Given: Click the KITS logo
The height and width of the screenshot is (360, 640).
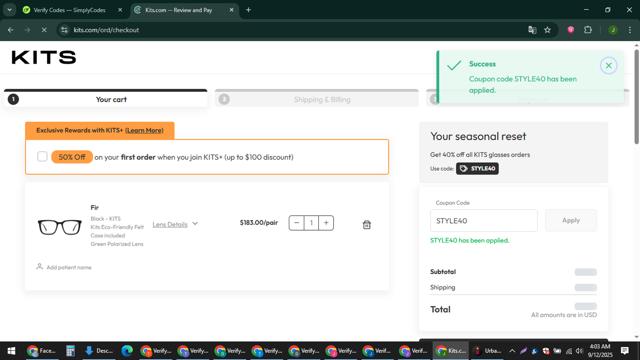Looking at the screenshot, I should point(44,58).
